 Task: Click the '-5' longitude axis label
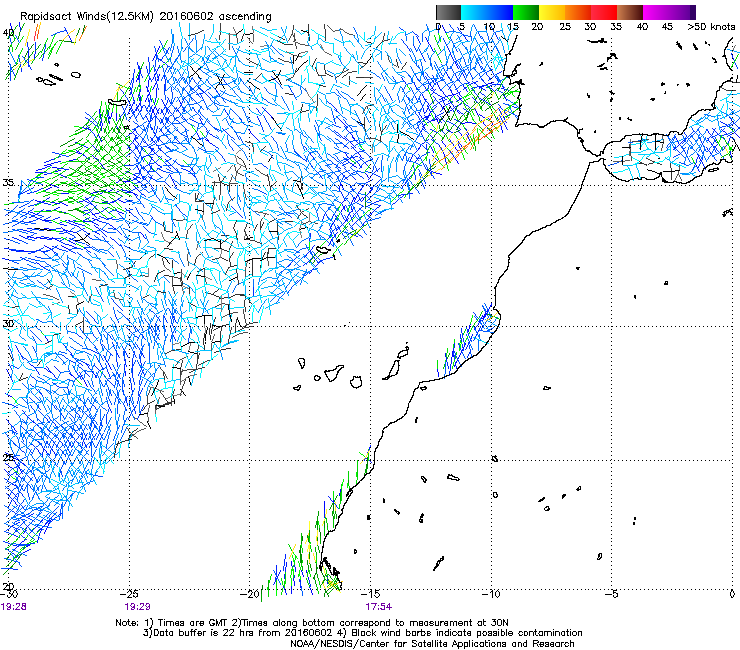(x=611, y=593)
